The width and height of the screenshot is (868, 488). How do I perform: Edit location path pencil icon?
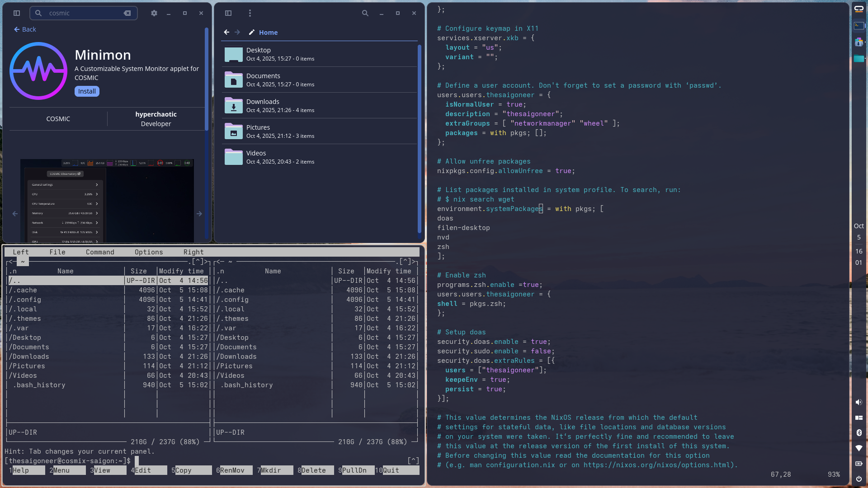pos(252,33)
